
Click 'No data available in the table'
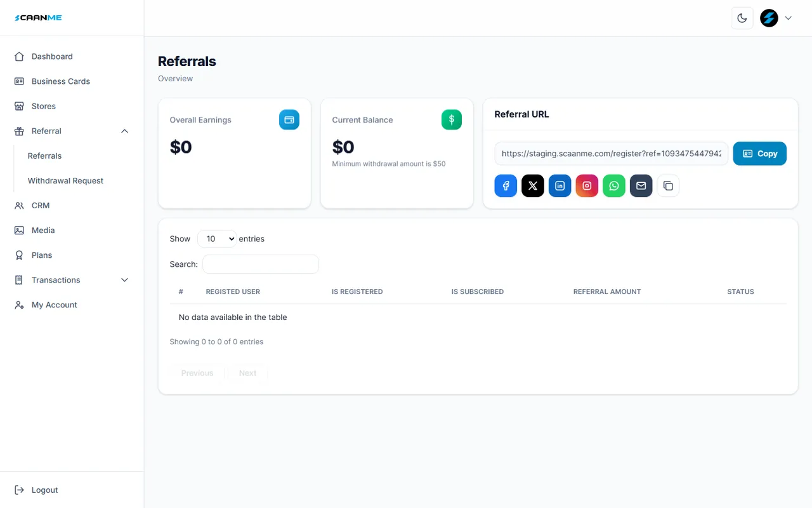[233, 317]
